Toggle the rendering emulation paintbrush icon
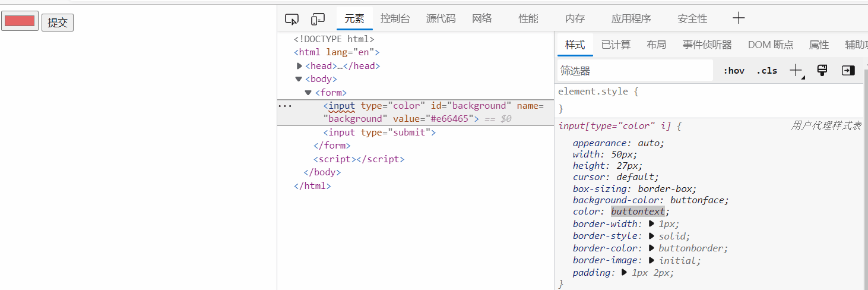 [822, 71]
